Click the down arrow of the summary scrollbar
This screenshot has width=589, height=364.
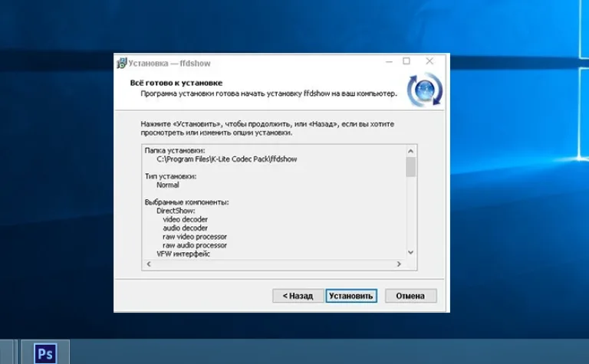[410, 253]
